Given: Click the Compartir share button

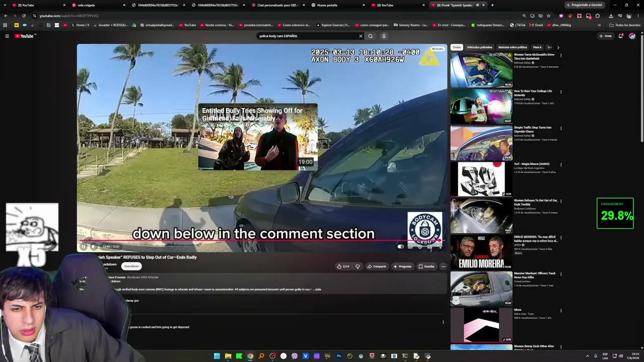Looking at the screenshot, I should point(377,266).
